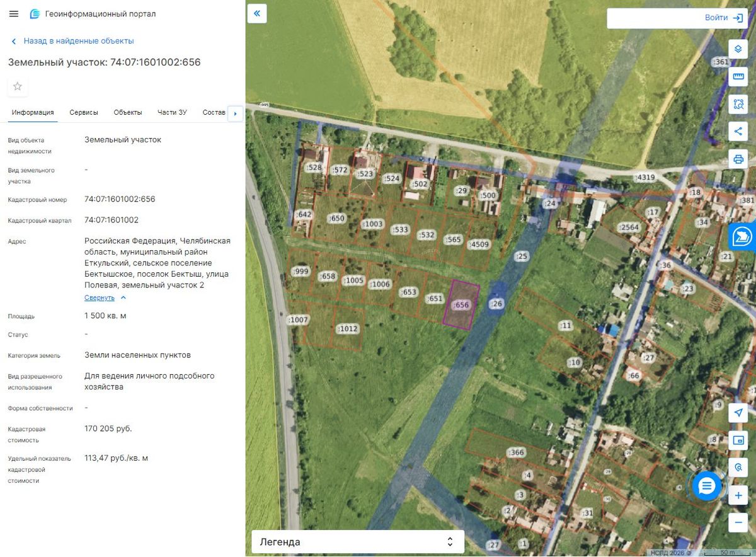Click parcel label :2564 on the map
756x557 pixels.
point(629,227)
